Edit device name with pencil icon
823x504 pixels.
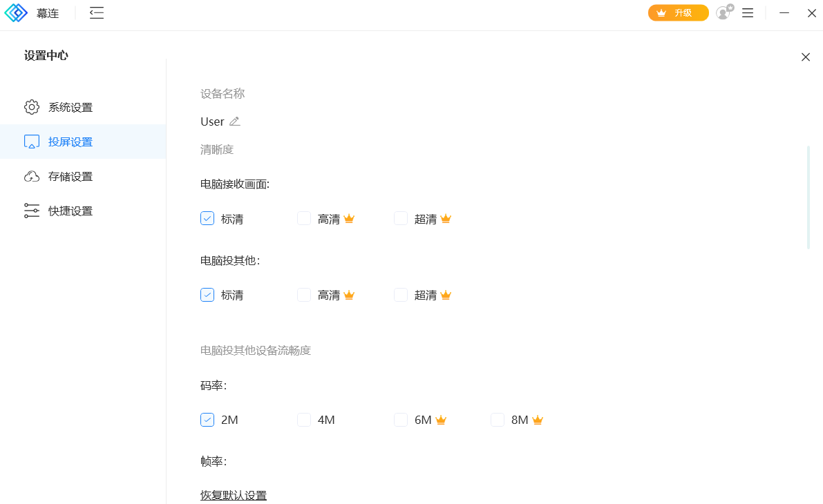235,122
